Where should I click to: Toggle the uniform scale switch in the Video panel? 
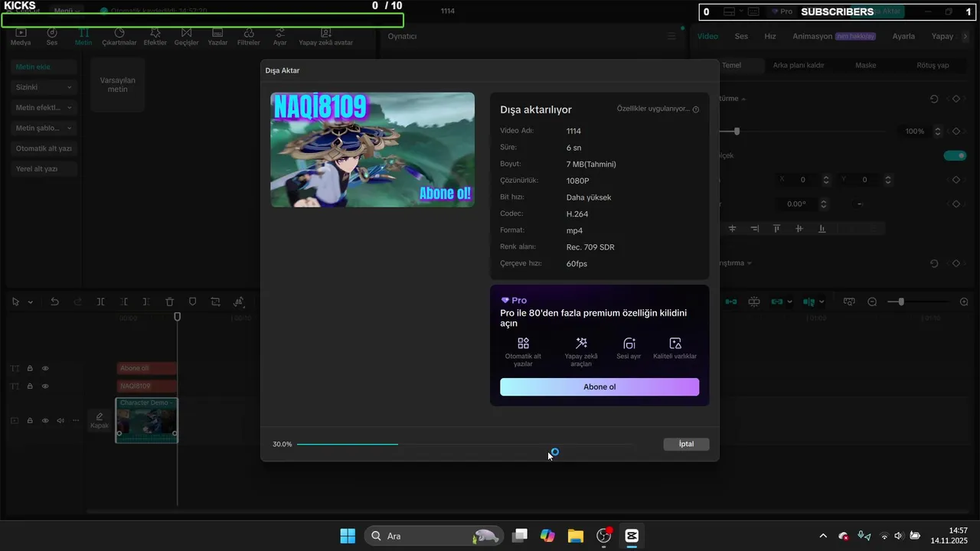point(955,155)
